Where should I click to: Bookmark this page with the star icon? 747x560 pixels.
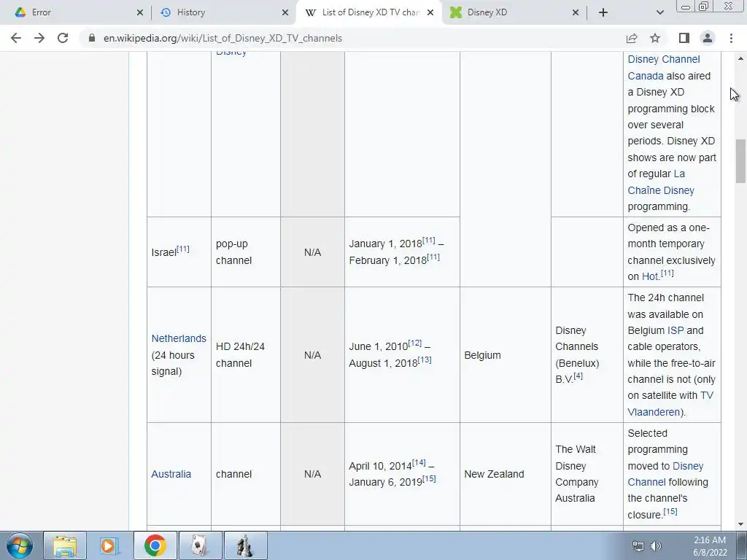tap(655, 38)
